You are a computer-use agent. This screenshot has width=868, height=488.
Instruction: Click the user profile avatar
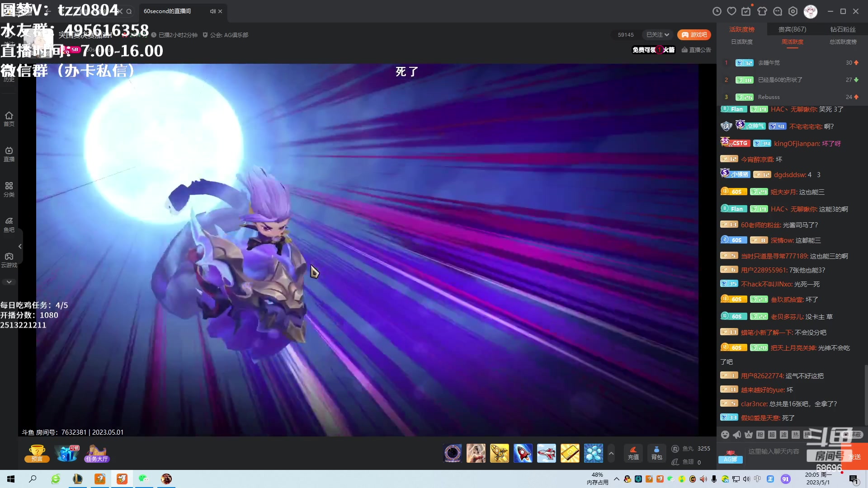click(811, 11)
